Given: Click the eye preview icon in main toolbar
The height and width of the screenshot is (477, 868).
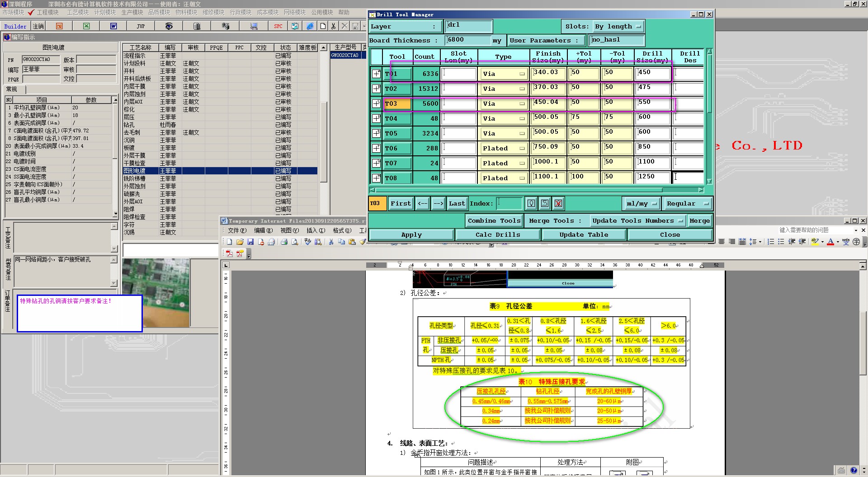Looking at the screenshot, I should (x=169, y=26).
